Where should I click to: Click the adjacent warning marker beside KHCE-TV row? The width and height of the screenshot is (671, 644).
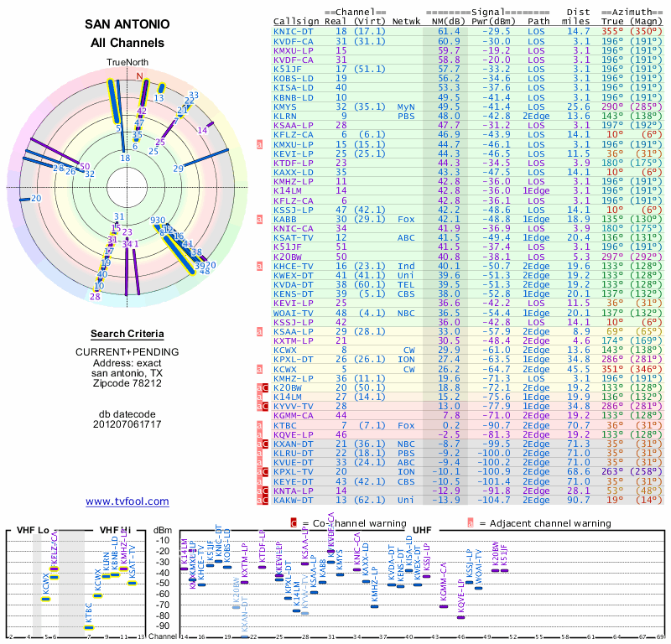(x=259, y=266)
